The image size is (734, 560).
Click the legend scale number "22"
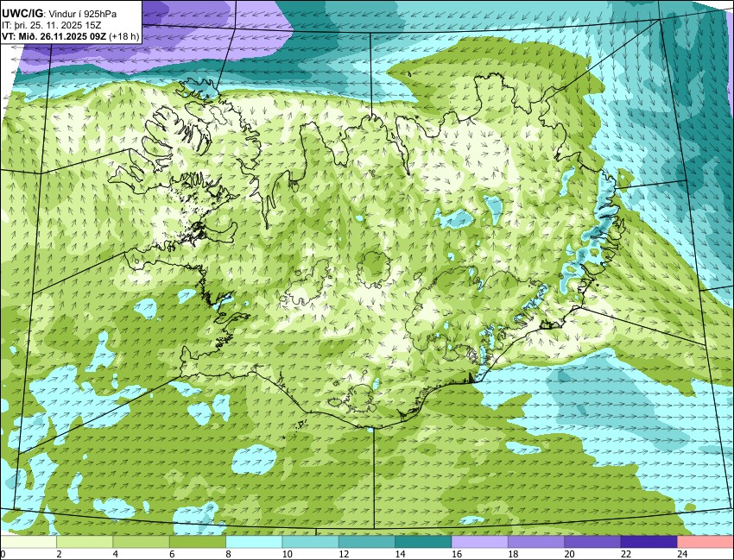pyautogui.click(x=625, y=554)
